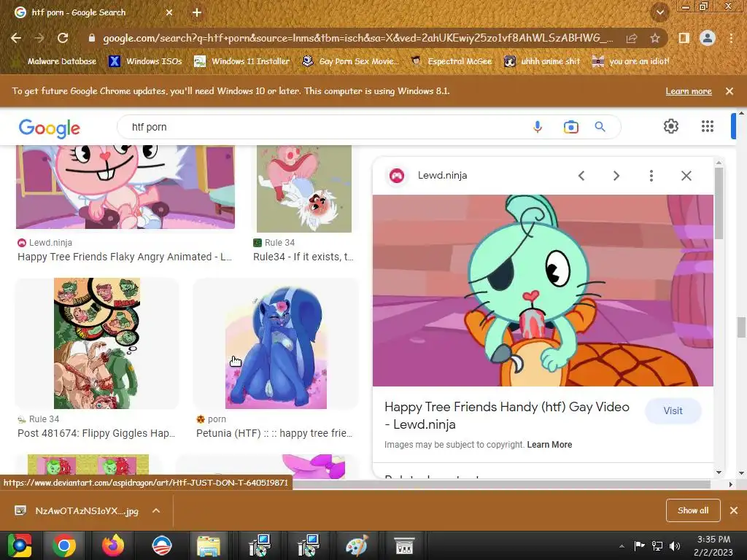Close the image preview panel
This screenshot has width=747, height=560.
coord(686,176)
